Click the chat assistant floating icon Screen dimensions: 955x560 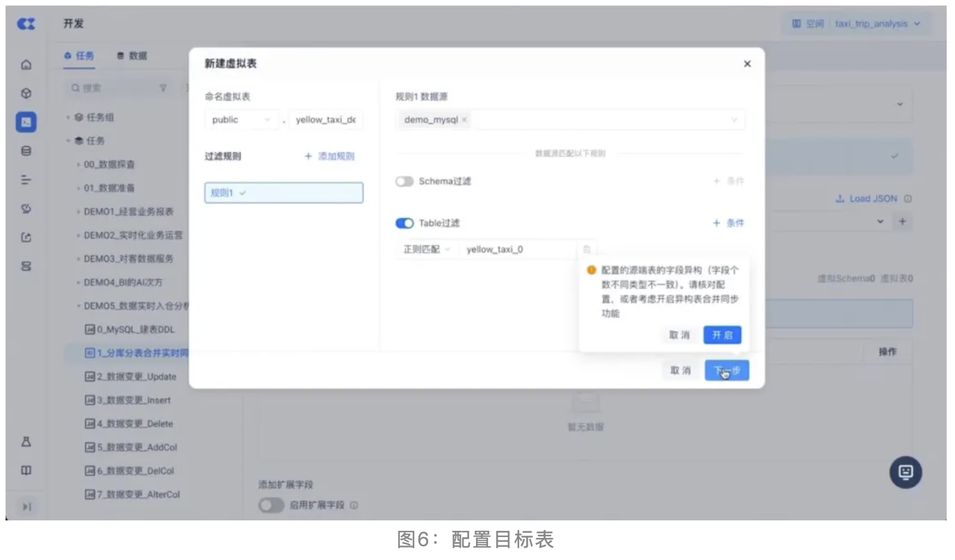pos(906,472)
